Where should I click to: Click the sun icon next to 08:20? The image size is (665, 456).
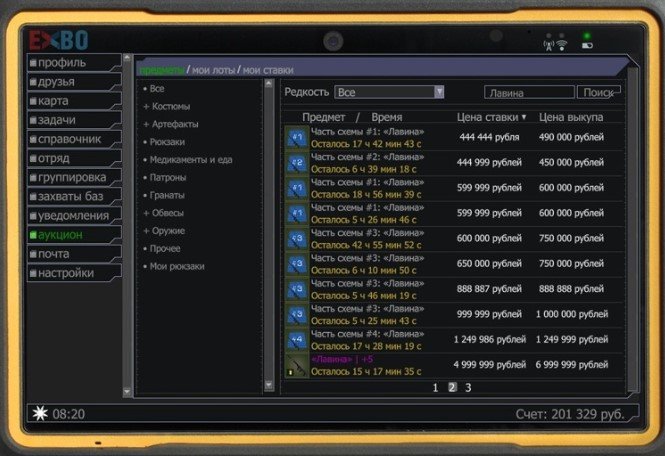(x=40, y=413)
